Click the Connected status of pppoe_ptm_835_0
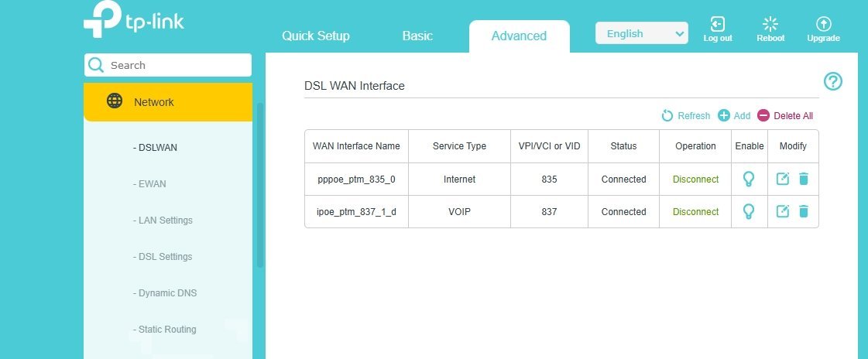Viewport: 868px width, 359px height. point(624,179)
